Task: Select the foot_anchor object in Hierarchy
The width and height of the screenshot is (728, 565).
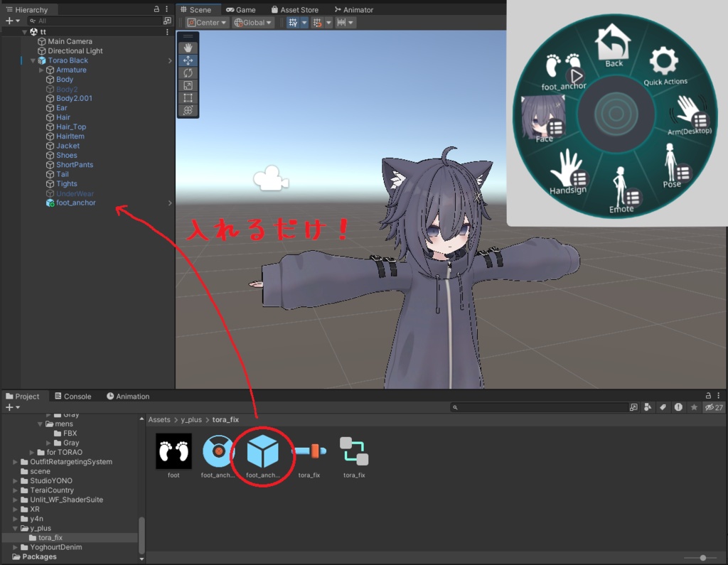Action: pos(71,203)
